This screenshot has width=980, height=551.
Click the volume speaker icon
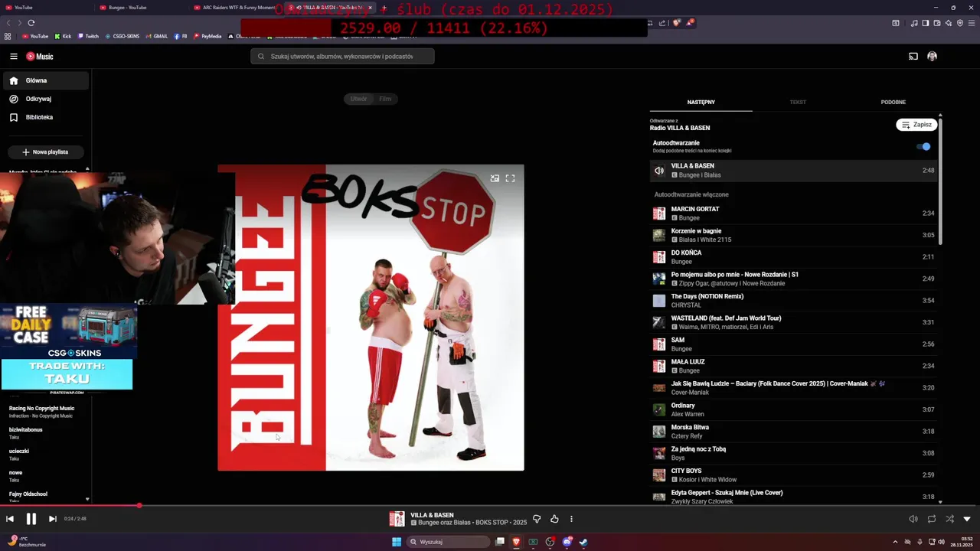(x=913, y=519)
